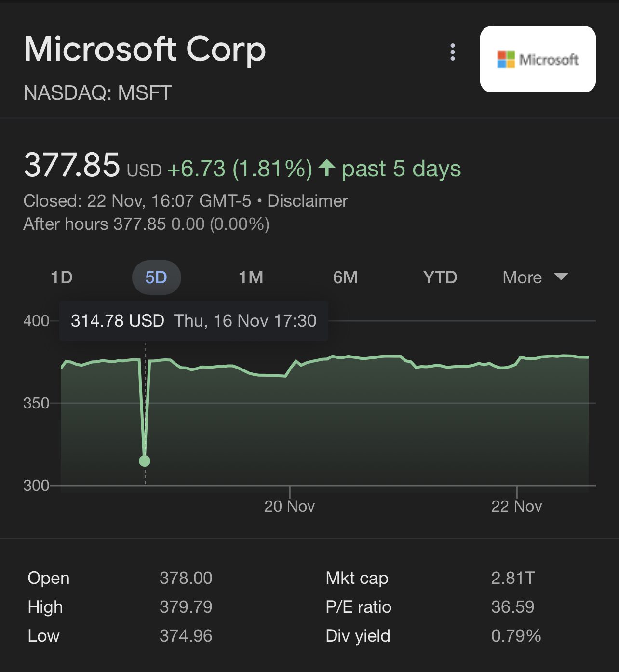619x672 pixels.
Task: Select the 1D time range tab
Action: click(62, 277)
